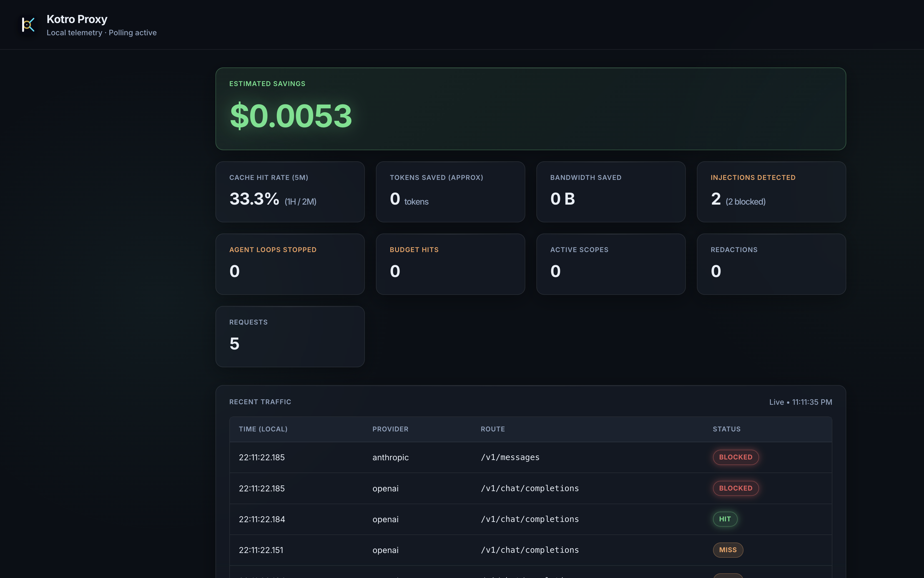Click BLOCKED badge in openai row
This screenshot has height=578, width=924.
click(735, 489)
